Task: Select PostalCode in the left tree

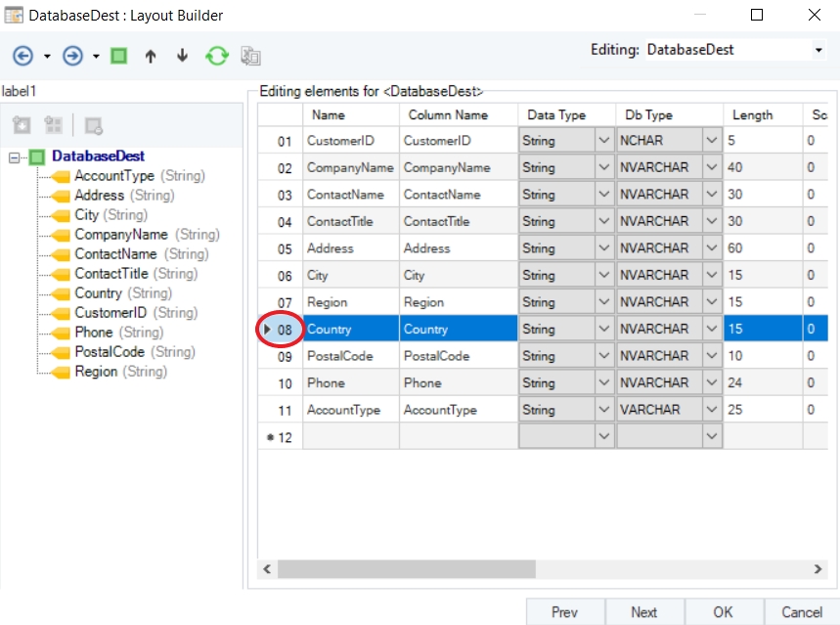Action: [110, 352]
